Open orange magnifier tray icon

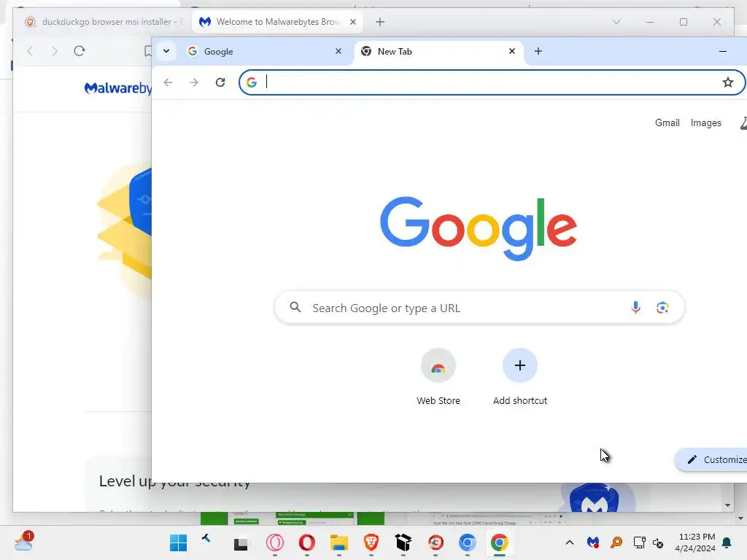click(x=616, y=542)
